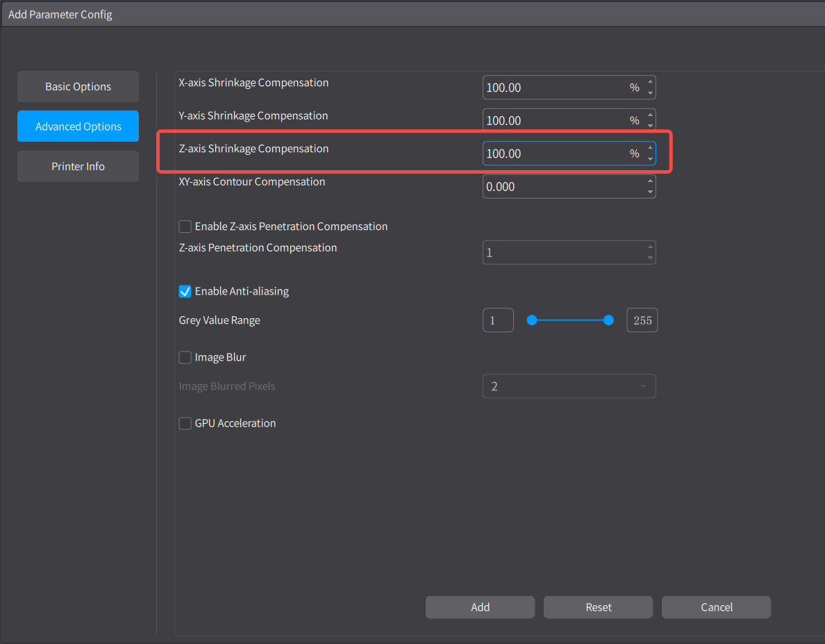Disable the Enable Anti-aliasing checkbox

click(x=185, y=291)
